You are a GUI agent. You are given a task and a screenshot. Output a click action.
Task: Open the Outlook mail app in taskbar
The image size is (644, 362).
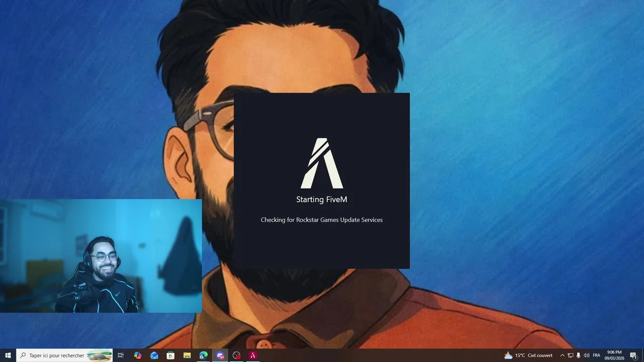tap(154, 355)
